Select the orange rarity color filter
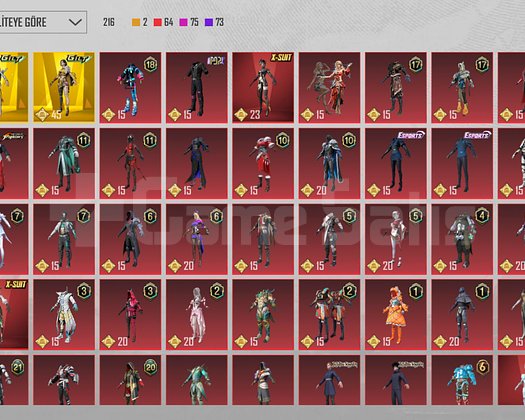Screen dimensions: 525x420 pyautogui.click(x=136, y=22)
